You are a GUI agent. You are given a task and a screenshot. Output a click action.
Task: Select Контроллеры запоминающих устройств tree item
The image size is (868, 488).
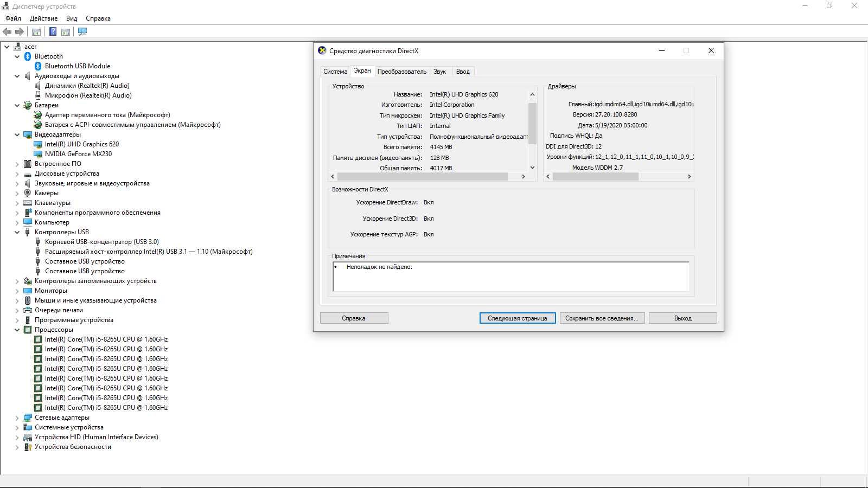[x=95, y=281]
